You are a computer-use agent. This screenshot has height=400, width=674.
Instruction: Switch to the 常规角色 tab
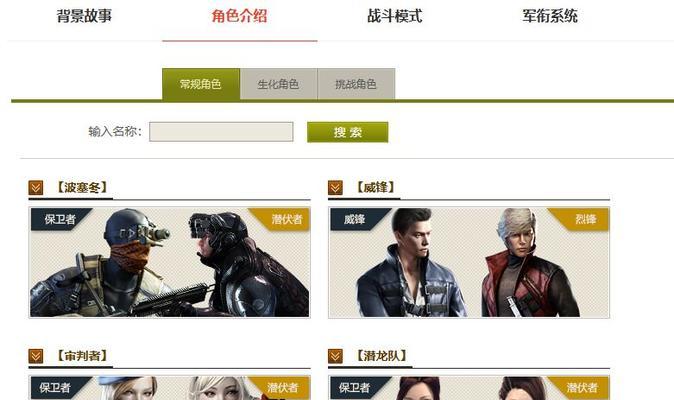click(x=201, y=84)
